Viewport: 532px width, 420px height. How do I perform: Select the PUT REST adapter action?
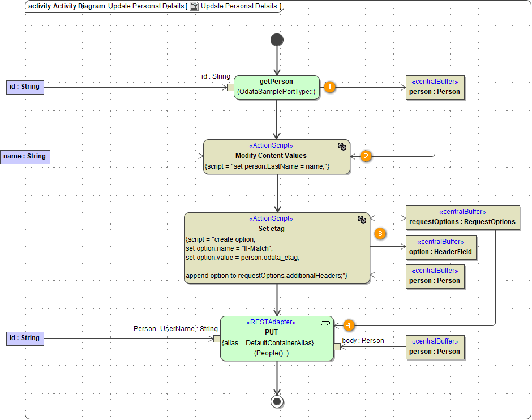coord(277,338)
